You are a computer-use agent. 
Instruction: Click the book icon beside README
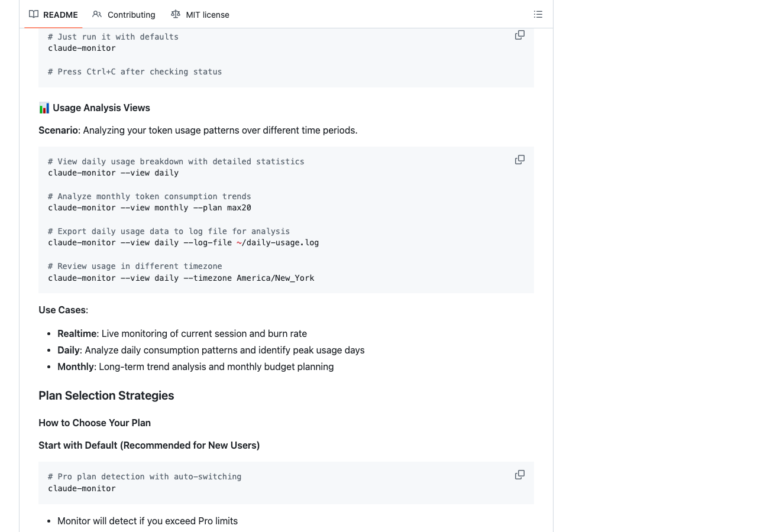point(34,14)
